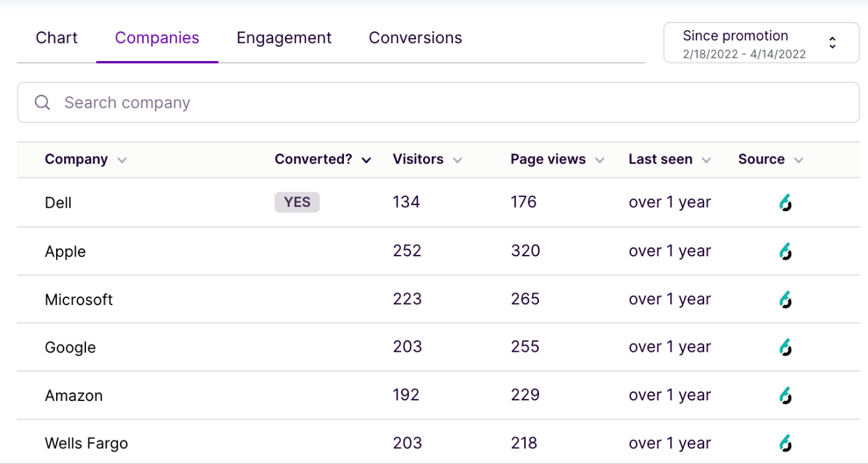Click Google's page views value 255
Screen dimensions: 868x464
525,347
